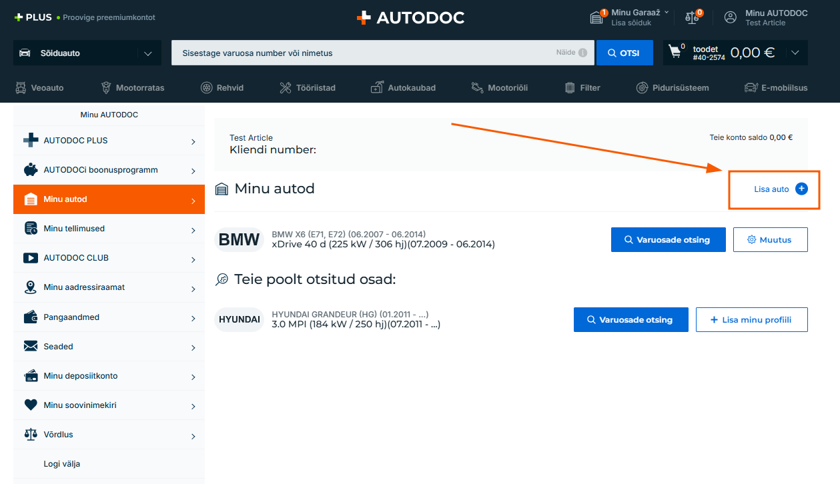Click the info icon next to Näide
The height and width of the screenshot is (504, 840).
(582, 53)
